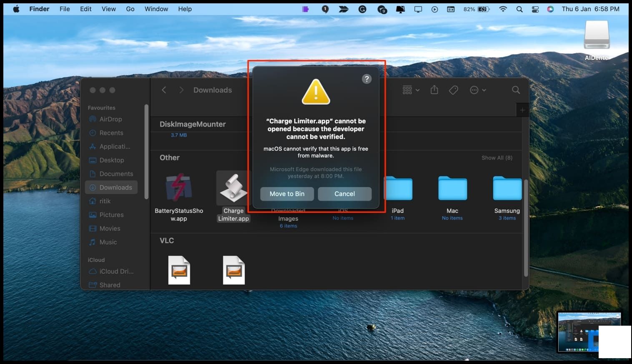Go forward in Finder window

(181, 90)
